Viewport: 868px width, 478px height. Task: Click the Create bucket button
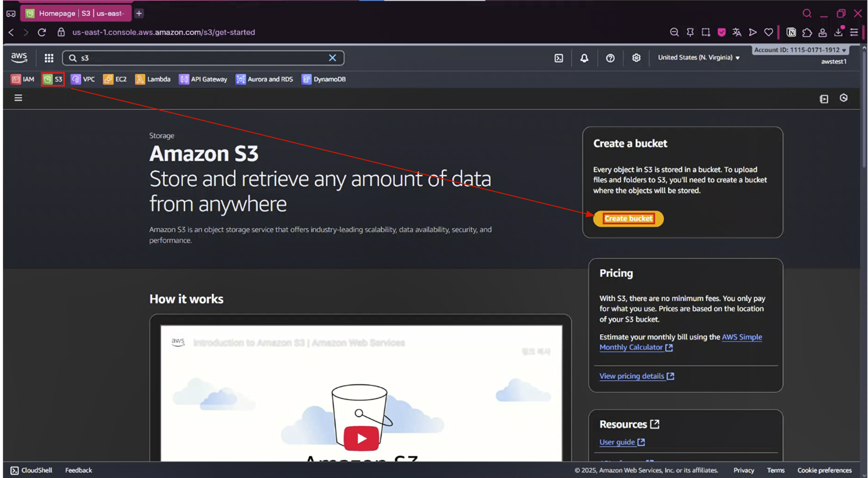point(628,219)
